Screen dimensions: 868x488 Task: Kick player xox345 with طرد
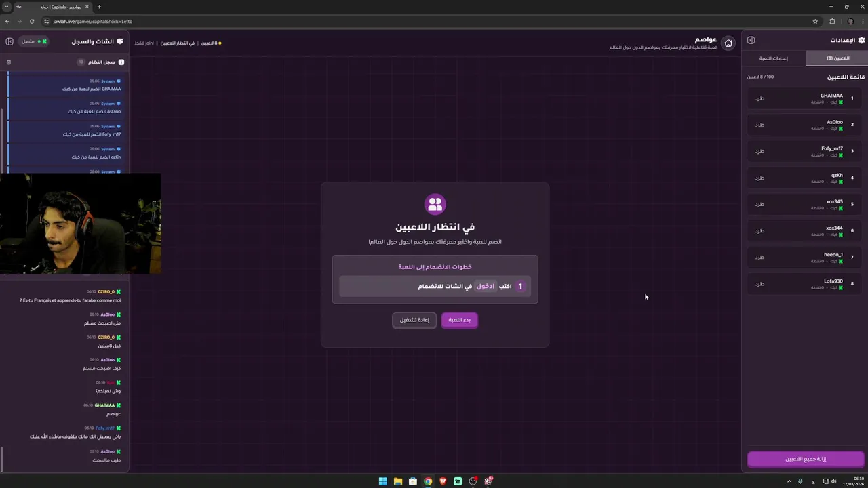[760, 204]
